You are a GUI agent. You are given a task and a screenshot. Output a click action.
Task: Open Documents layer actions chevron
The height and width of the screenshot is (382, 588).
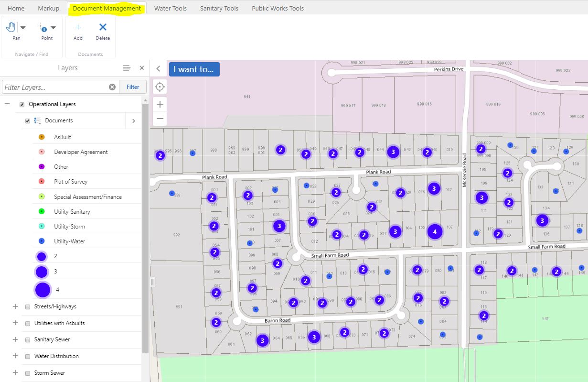pos(134,121)
